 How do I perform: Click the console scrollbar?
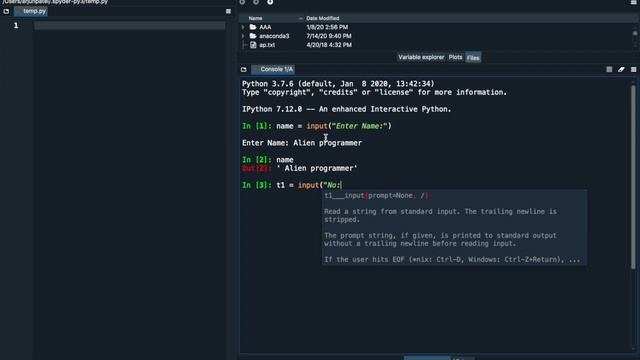pos(633,178)
